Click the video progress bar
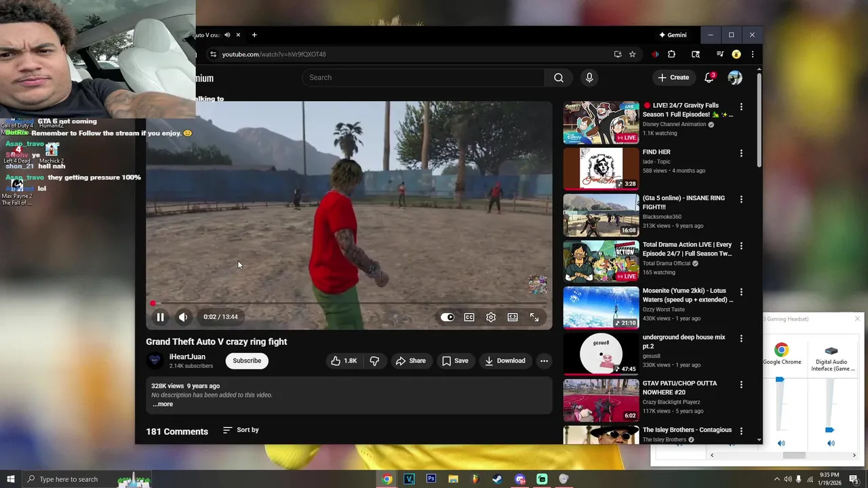The width and height of the screenshot is (868, 488). point(349,304)
